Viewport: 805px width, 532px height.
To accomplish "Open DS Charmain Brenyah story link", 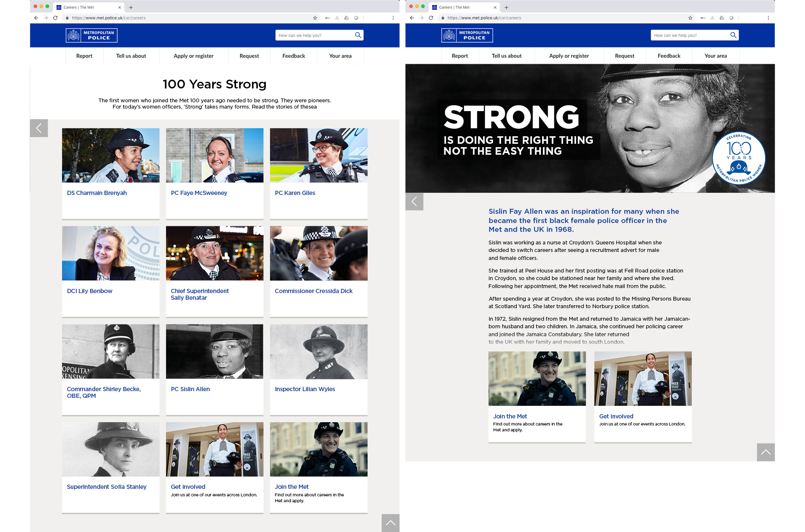I will click(97, 193).
